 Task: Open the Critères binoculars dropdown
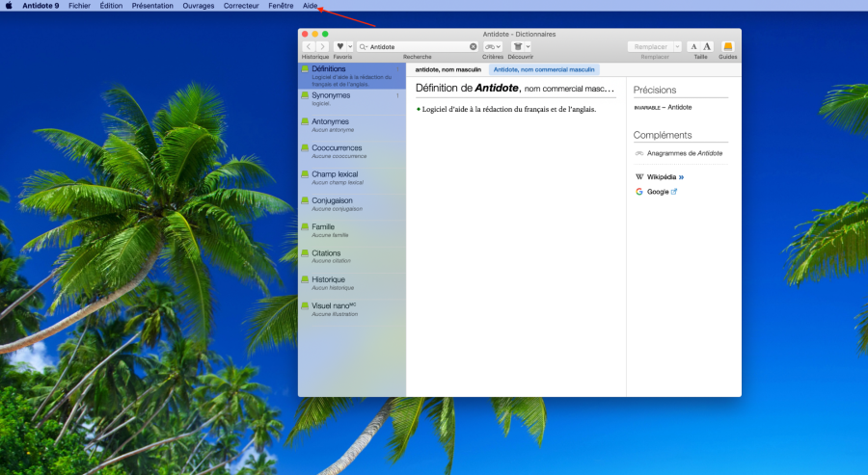492,46
